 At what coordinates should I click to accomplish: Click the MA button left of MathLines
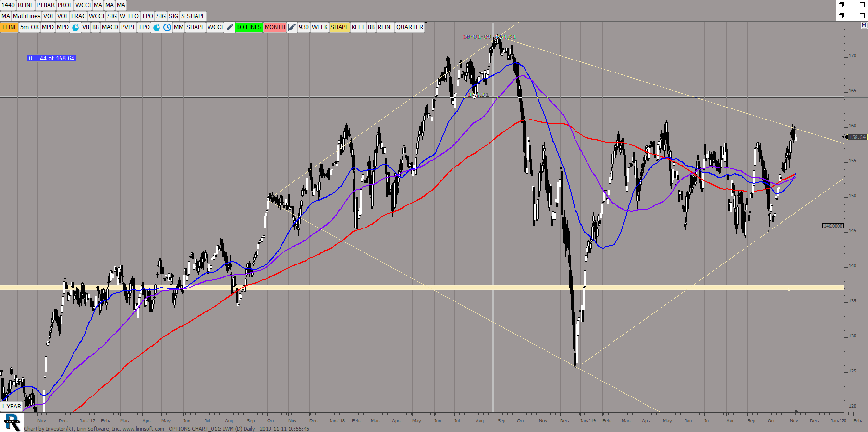coord(6,16)
